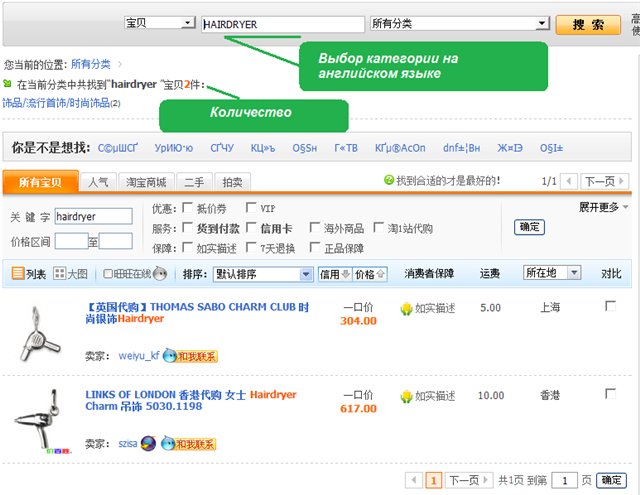Check the 海外商品 option
Screen dimensions: 640x495
[x=315, y=227]
